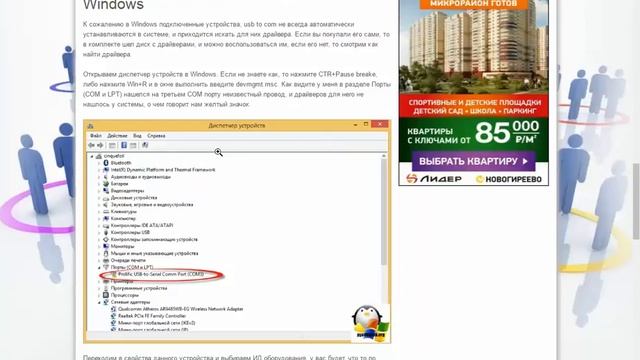Image resolution: width=640 pixels, height=360 pixels.
Task: Collapse the Сетевые адаптеры node
Action: click(99, 302)
